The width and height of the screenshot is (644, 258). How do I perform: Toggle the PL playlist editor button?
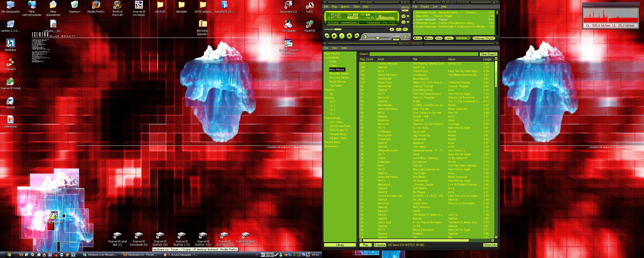tap(398, 29)
